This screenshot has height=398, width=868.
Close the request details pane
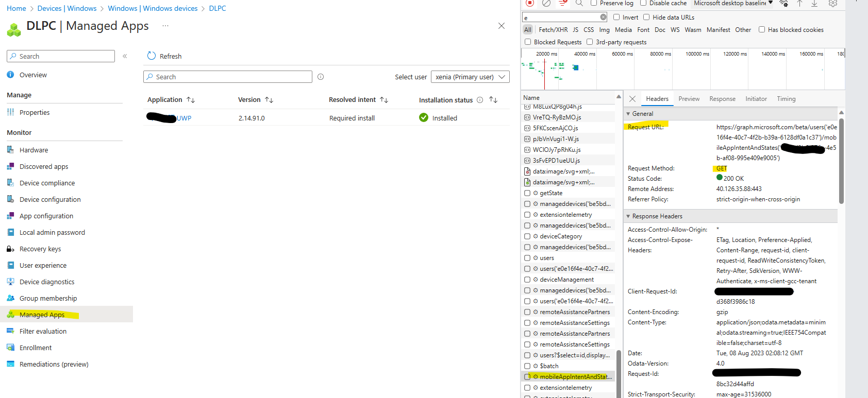632,99
